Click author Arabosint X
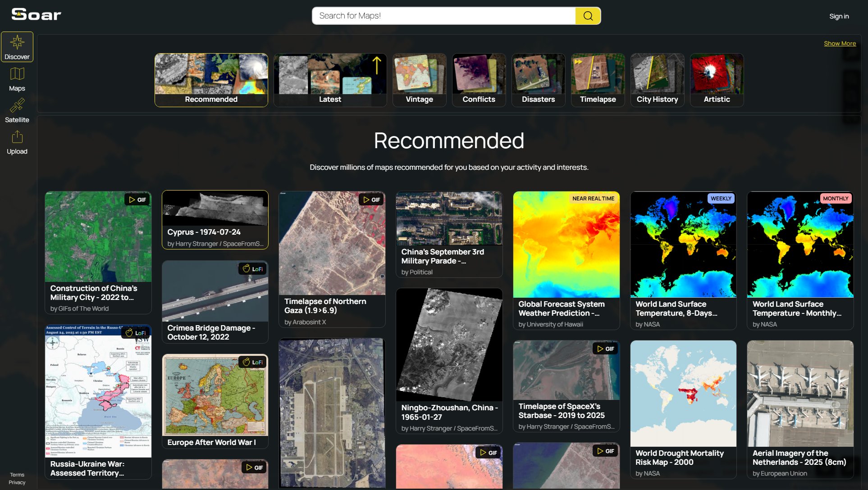868x490 pixels. tap(309, 322)
